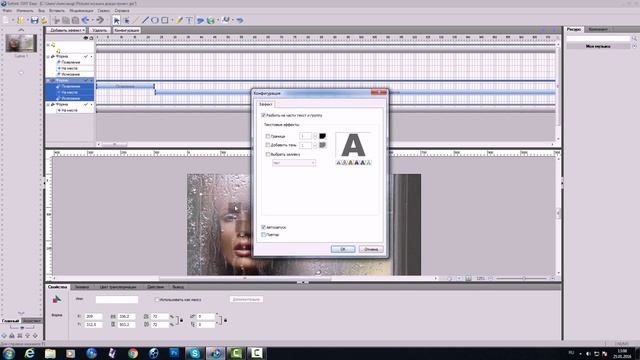Toggle the repeat checkbox in dialog
This screenshot has height=360, width=640.
(x=264, y=235)
